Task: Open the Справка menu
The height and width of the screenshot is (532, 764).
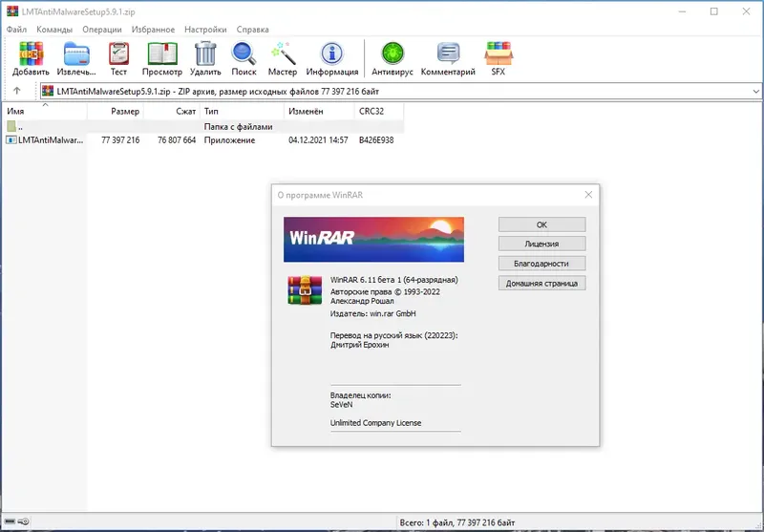Action: [x=252, y=30]
